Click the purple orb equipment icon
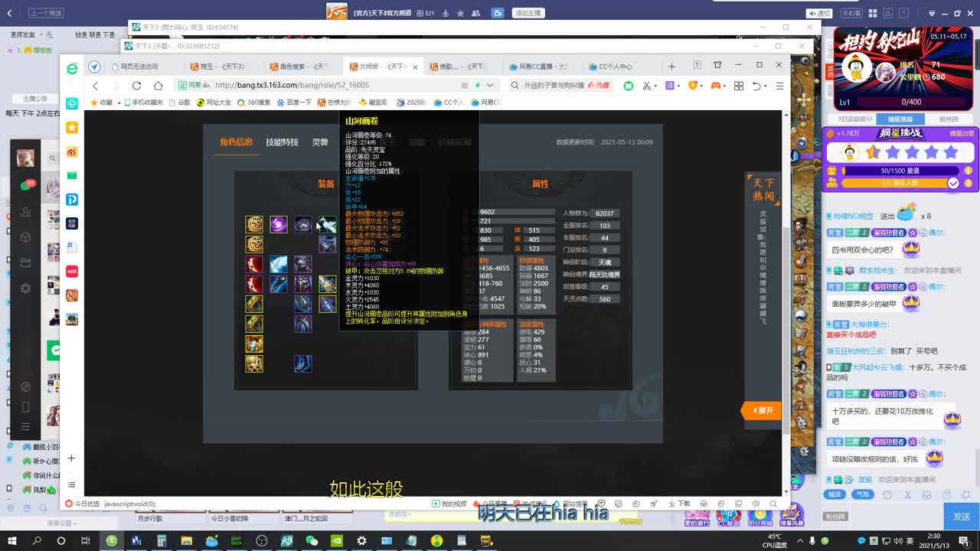 (279, 224)
